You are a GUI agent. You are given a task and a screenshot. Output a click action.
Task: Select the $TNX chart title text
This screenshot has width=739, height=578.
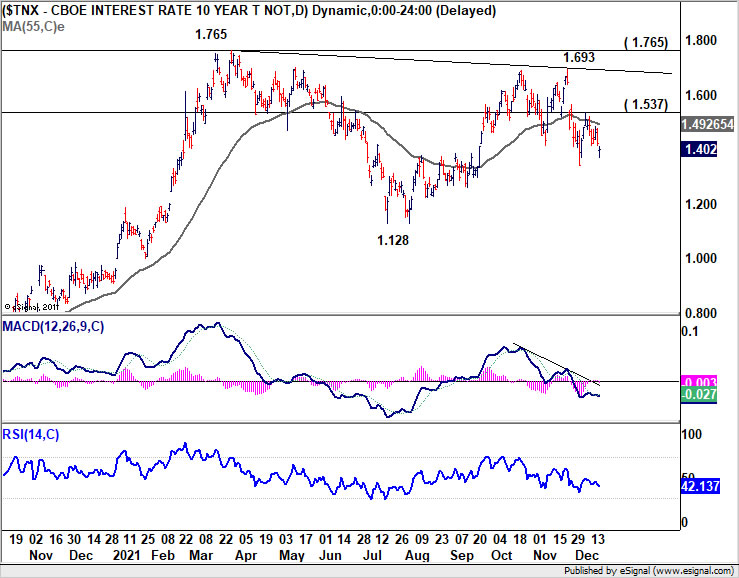(x=249, y=10)
